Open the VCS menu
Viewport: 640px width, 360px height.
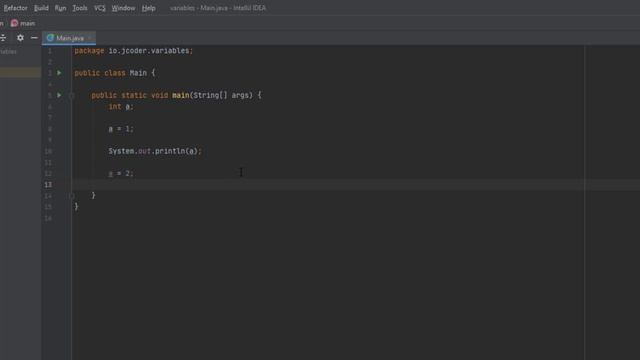click(100, 8)
